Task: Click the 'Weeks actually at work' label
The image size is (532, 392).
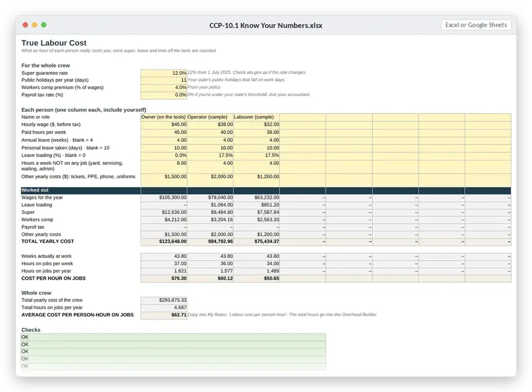Action: (x=47, y=256)
